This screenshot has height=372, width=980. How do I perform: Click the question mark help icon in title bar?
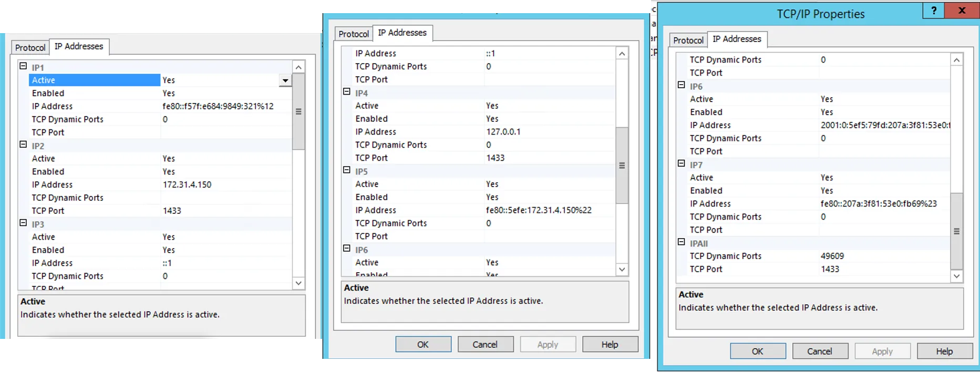(x=933, y=11)
